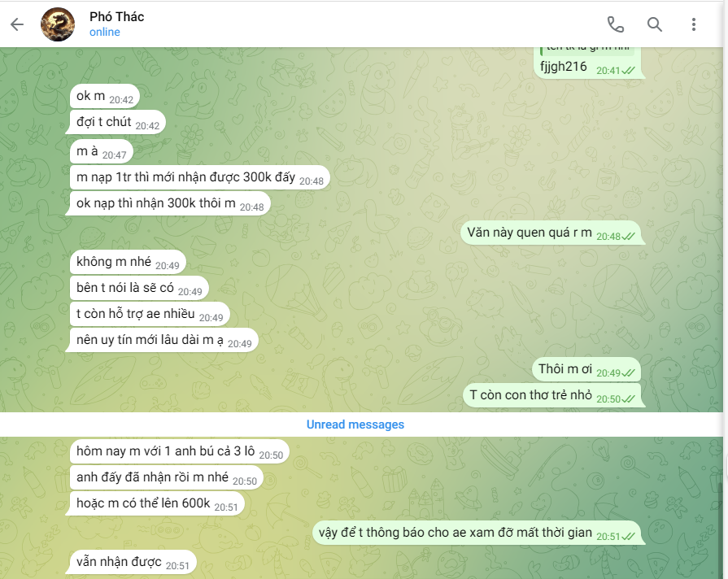728x579 pixels.
Task: Click the online status text
Action: coord(105,32)
